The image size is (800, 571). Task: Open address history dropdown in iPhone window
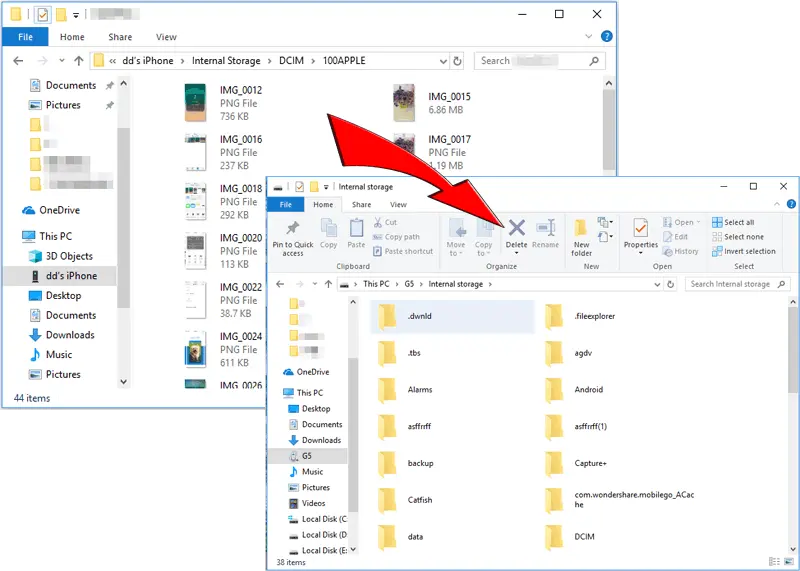[443, 61]
